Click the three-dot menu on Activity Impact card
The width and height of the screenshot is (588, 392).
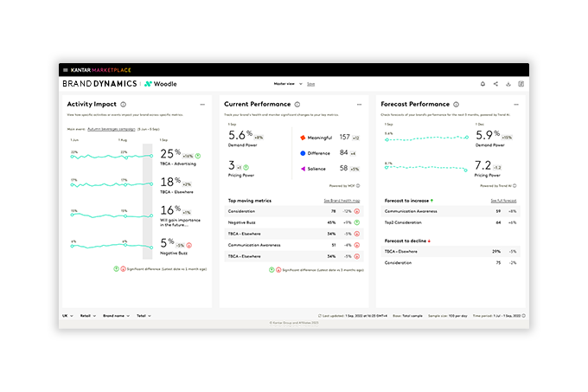pyautogui.click(x=202, y=104)
